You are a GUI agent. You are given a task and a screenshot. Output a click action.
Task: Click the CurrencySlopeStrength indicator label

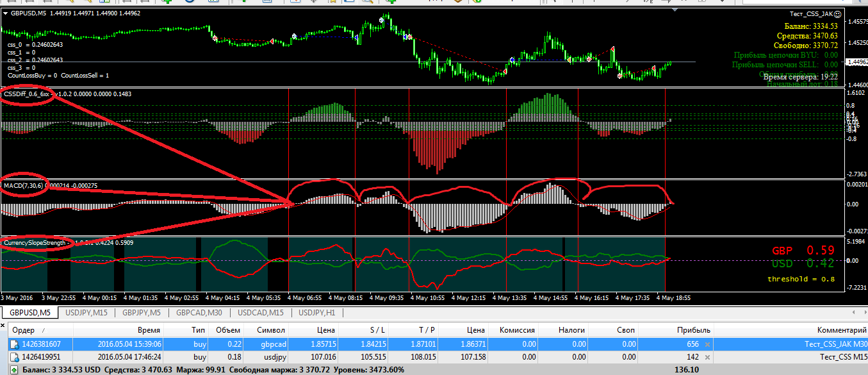coord(35,243)
